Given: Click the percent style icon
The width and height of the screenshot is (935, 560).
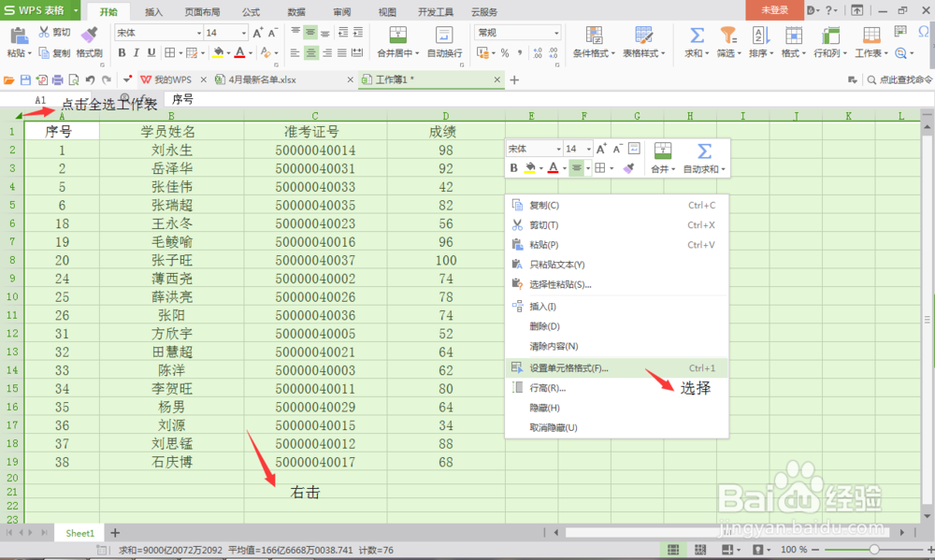Looking at the screenshot, I should click(x=505, y=53).
